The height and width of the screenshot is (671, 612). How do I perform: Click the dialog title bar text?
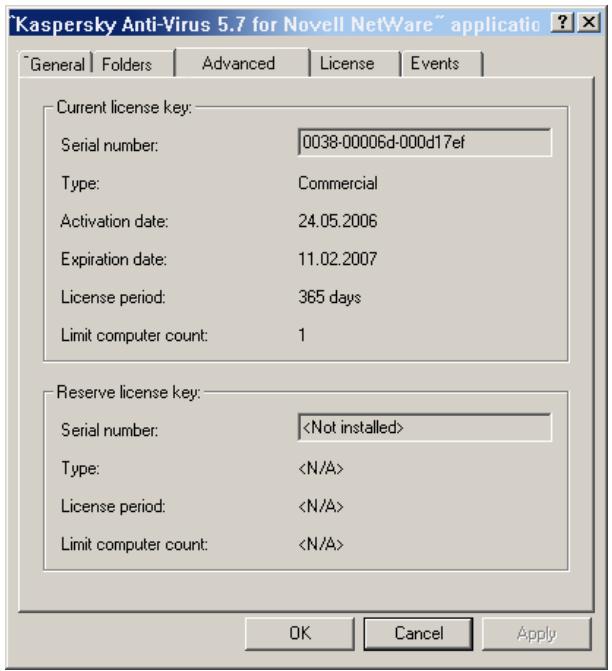click(x=276, y=24)
